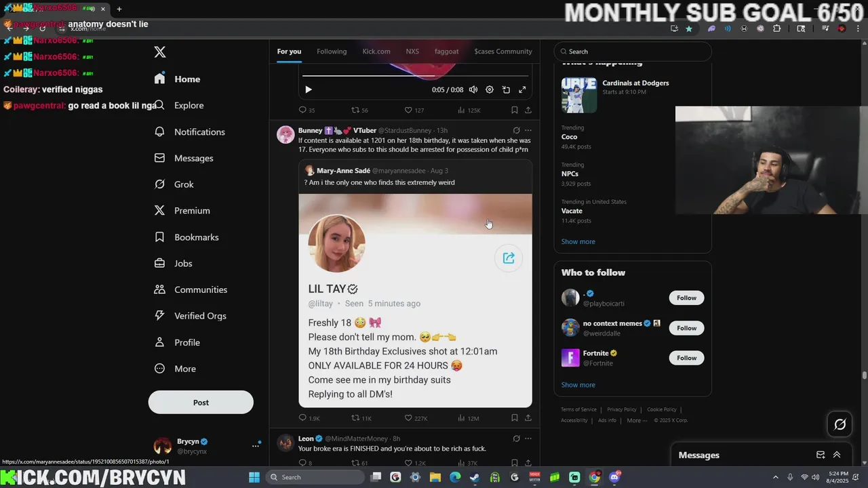This screenshot has width=868, height=488.
Task: Go to Messages in the sidebar
Action: pyautogui.click(x=184, y=158)
